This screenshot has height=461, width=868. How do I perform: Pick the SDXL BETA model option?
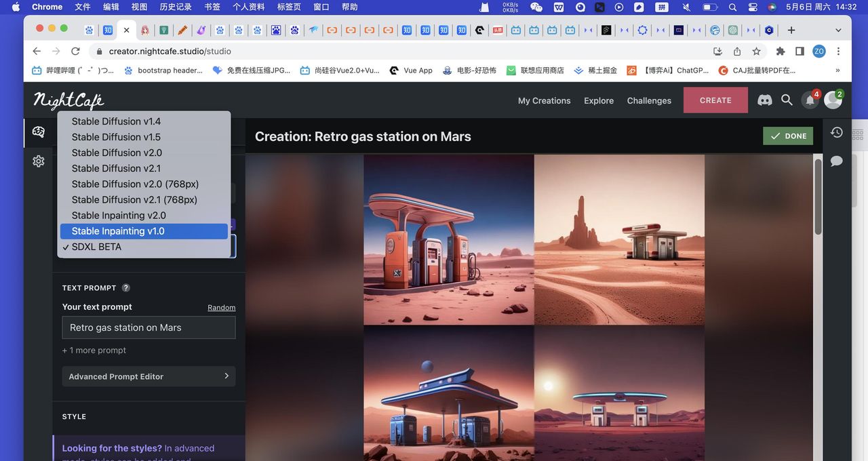[96, 247]
